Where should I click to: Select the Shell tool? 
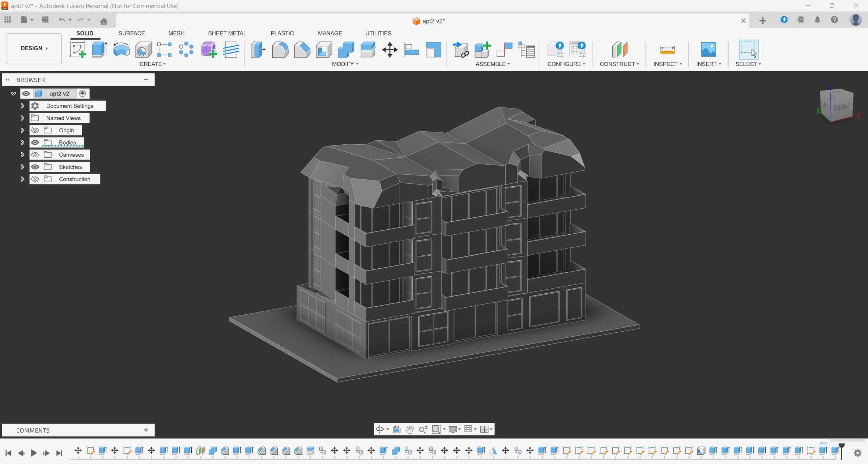[x=324, y=50]
